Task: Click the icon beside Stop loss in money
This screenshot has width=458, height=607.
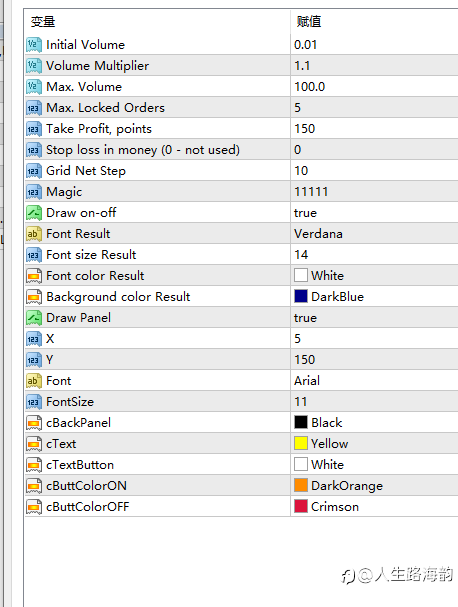Action: click(x=34, y=149)
